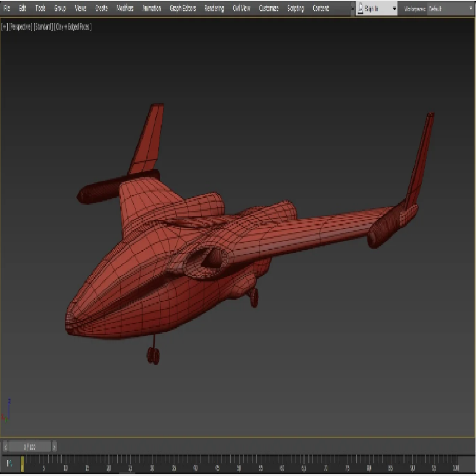The image size is (476, 476).
Task: Click the 0 / 100 time slider handle
Action: point(30,446)
